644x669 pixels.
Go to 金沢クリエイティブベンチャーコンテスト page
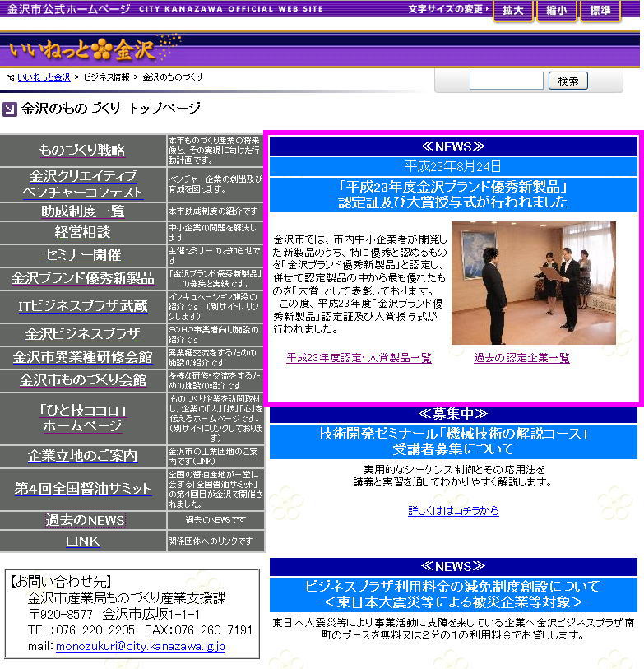(x=83, y=184)
